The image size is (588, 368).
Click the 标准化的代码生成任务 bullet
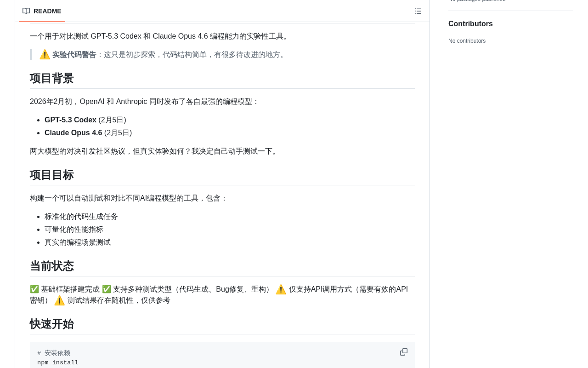click(81, 217)
